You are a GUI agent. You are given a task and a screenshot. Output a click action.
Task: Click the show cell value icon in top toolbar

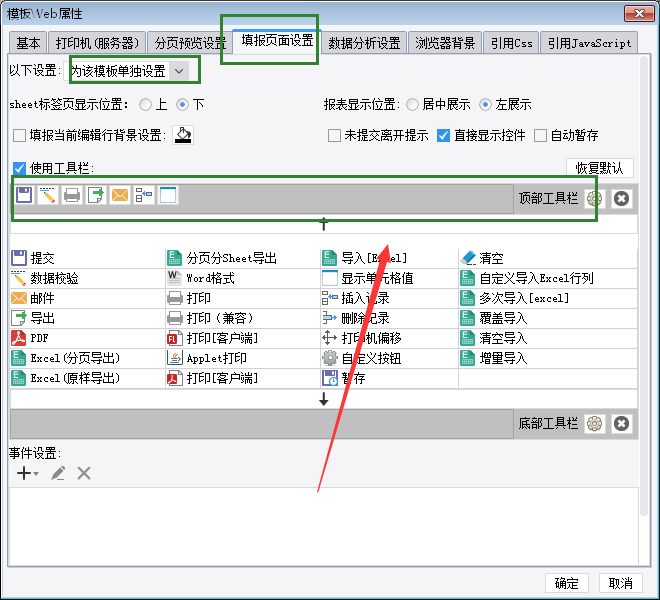point(168,195)
